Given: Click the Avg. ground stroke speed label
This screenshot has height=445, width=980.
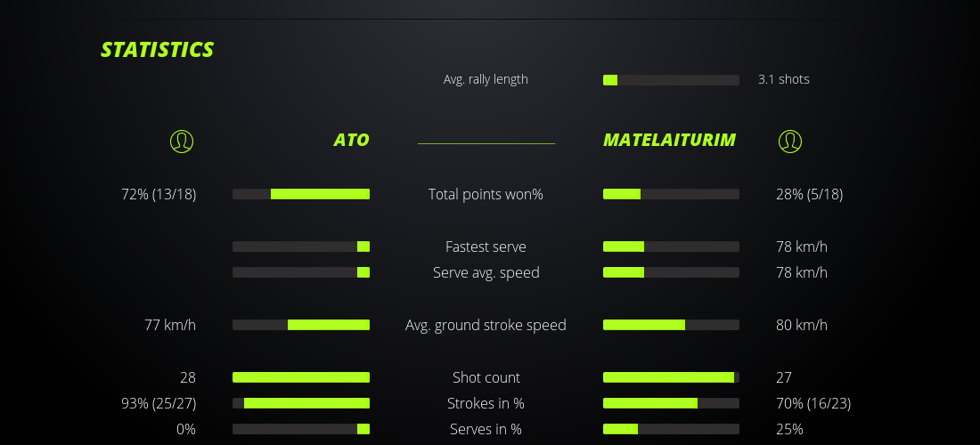Looking at the screenshot, I should pyautogui.click(x=486, y=325).
